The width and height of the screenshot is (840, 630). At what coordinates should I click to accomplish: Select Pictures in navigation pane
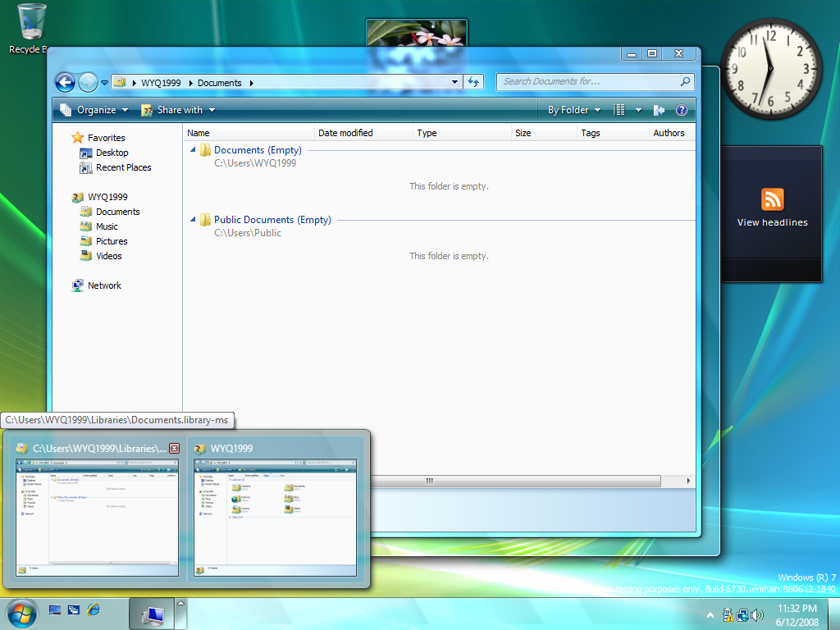coord(112,241)
